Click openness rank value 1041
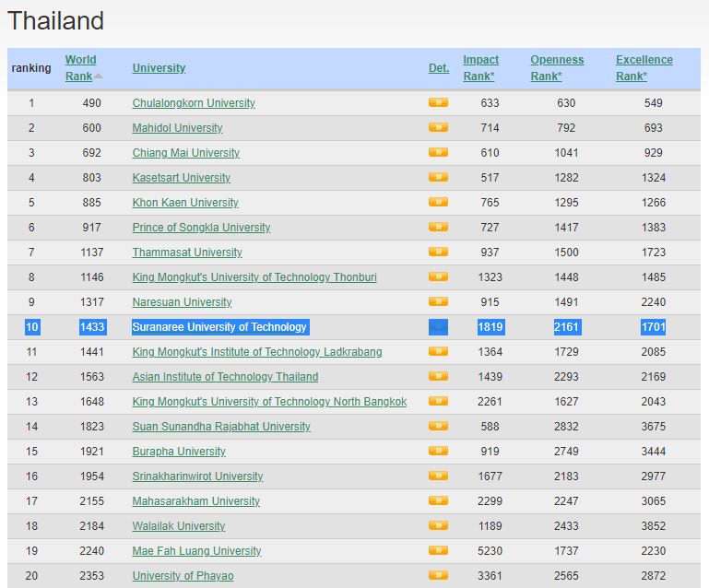 tap(567, 153)
